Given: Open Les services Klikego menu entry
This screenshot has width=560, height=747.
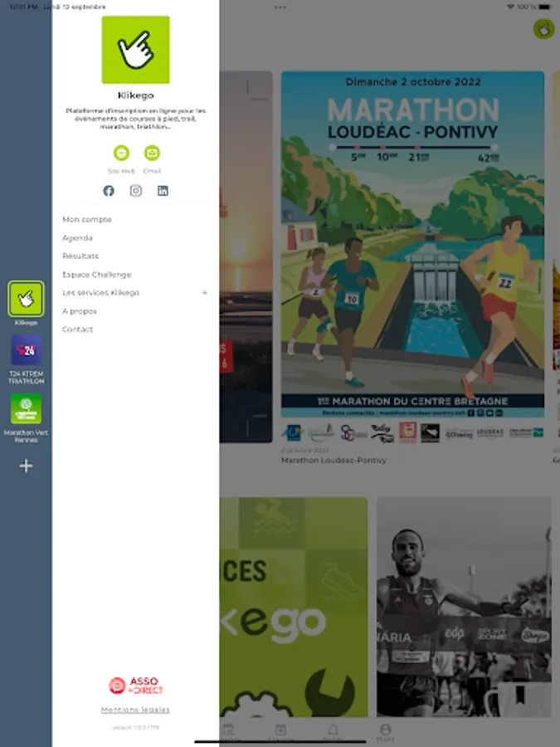Looking at the screenshot, I should (x=100, y=292).
